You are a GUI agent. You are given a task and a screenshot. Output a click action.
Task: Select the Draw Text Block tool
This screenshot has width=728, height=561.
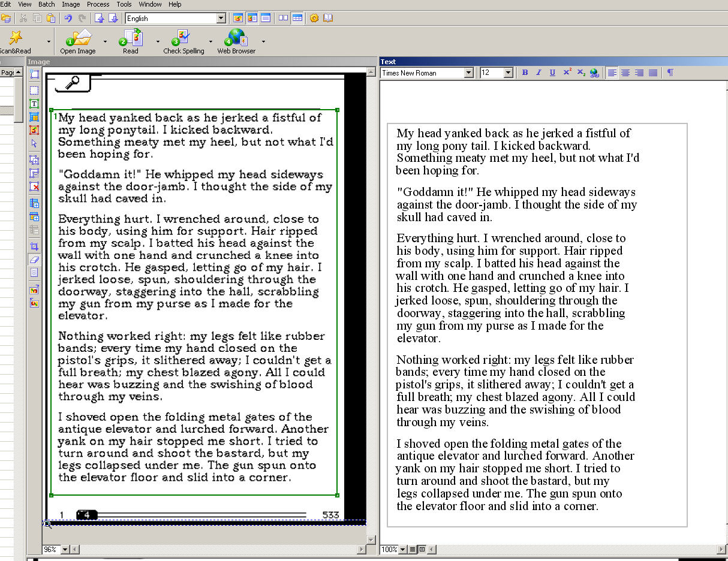[34, 104]
